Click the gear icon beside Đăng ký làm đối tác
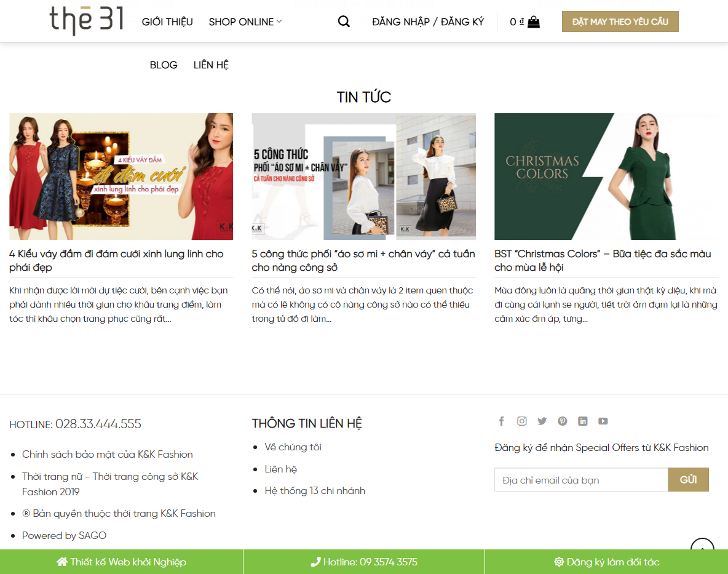The height and width of the screenshot is (574, 728). (x=558, y=562)
